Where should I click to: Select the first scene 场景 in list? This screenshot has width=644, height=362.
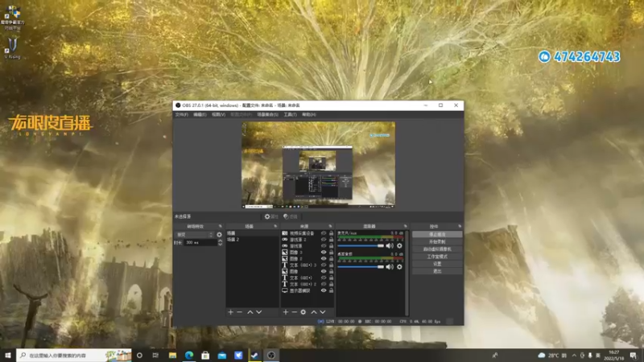(x=252, y=233)
